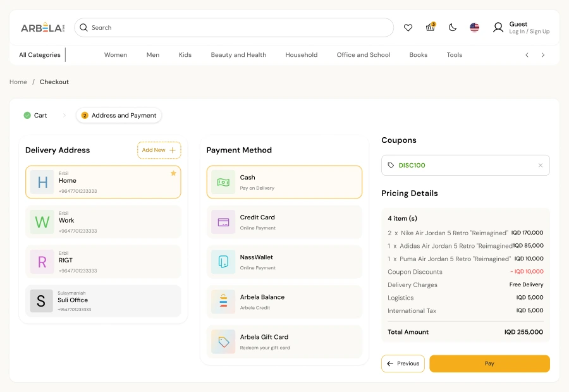Click the International Tax row

pos(465,310)
